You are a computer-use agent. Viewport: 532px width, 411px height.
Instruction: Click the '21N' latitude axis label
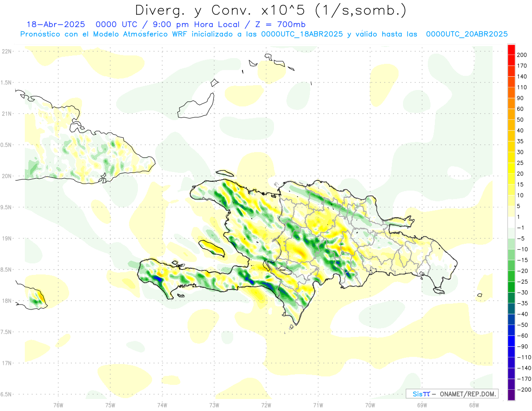click(7, 114)
